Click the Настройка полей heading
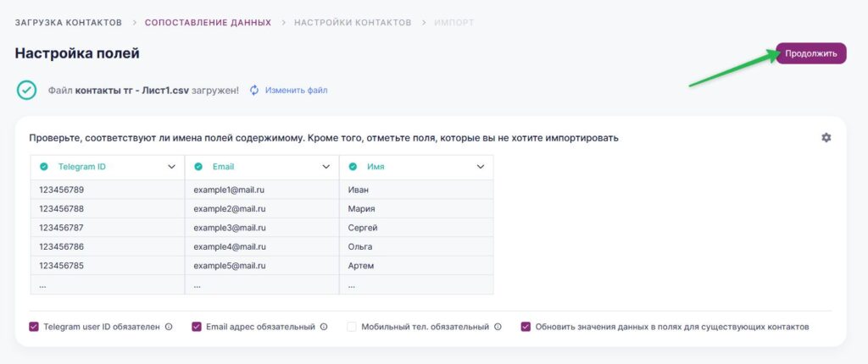 point(77,53)
